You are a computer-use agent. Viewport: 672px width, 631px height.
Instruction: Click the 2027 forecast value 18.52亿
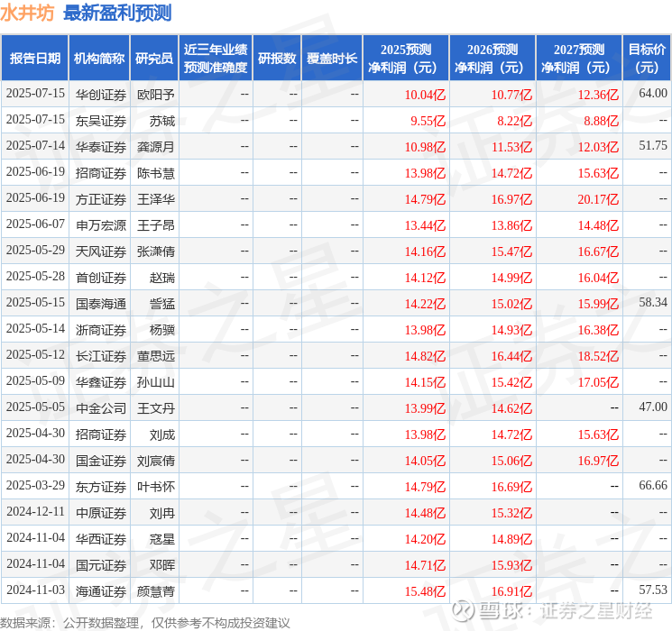[598, 356]
